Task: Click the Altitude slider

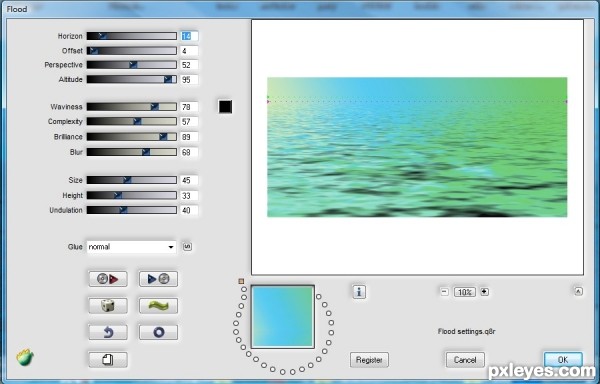Action: tap(132, 80)
